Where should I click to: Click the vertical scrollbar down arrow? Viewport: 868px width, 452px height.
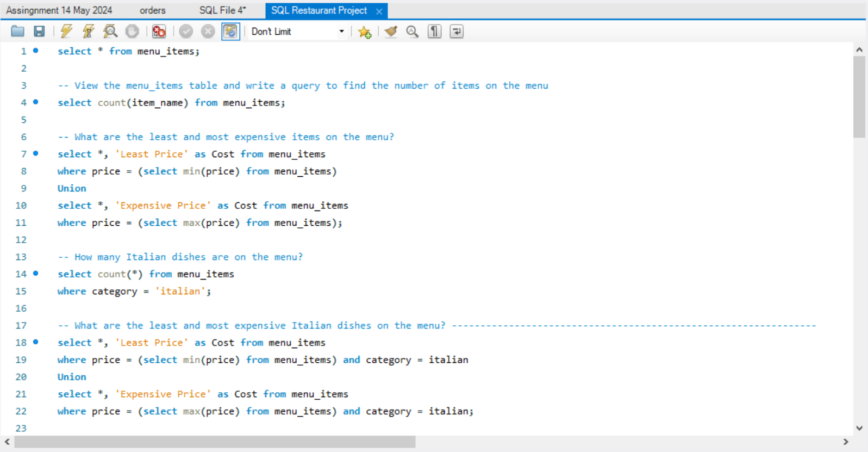(x=859, y=428)
